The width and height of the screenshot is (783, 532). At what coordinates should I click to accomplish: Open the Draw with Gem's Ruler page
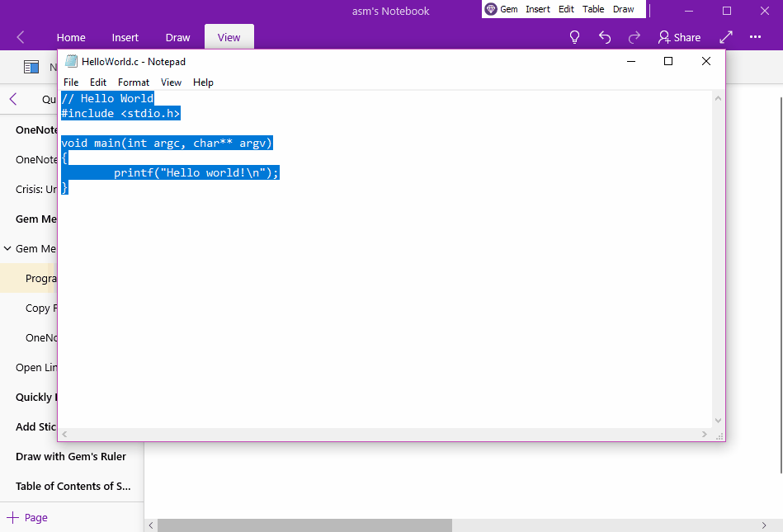pos(70,456)
